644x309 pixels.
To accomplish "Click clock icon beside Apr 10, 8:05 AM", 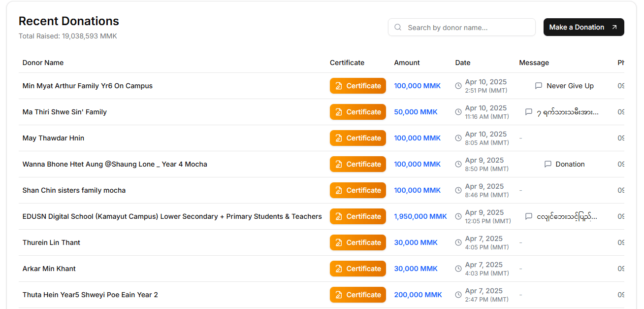I will coord(458,138).
